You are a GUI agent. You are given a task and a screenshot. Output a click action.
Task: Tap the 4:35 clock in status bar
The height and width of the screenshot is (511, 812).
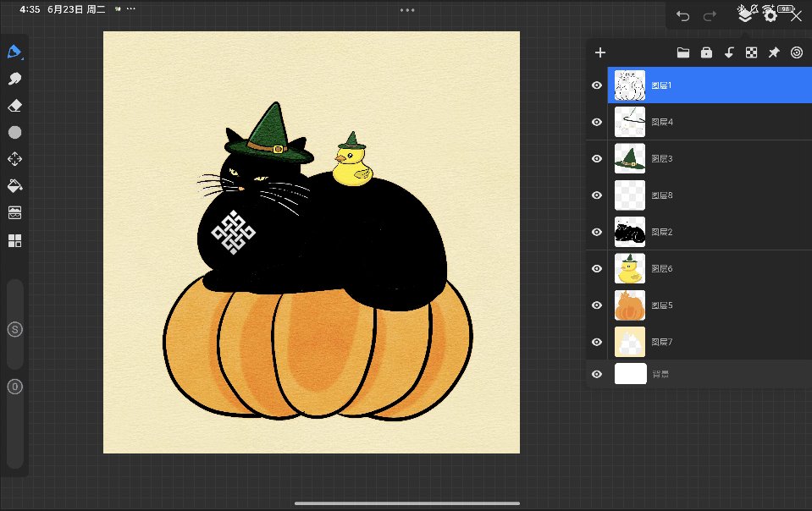click(30, 9)
